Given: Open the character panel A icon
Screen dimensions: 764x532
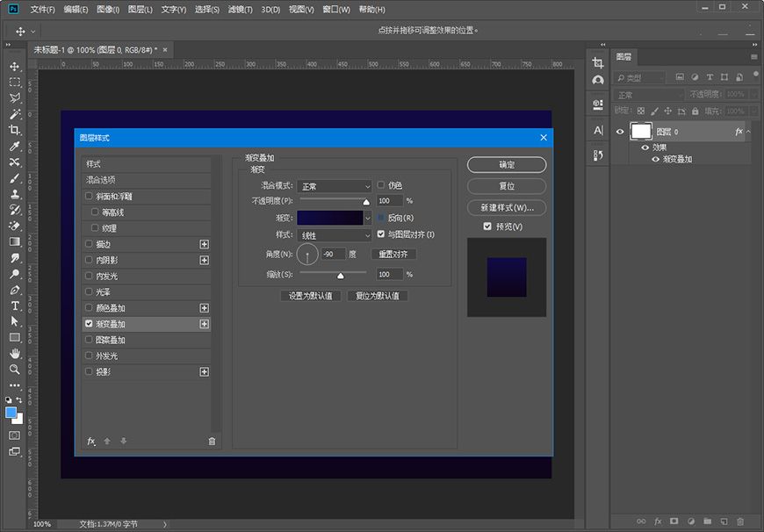Looking at the screenshot, I should (x=598, y=130).
